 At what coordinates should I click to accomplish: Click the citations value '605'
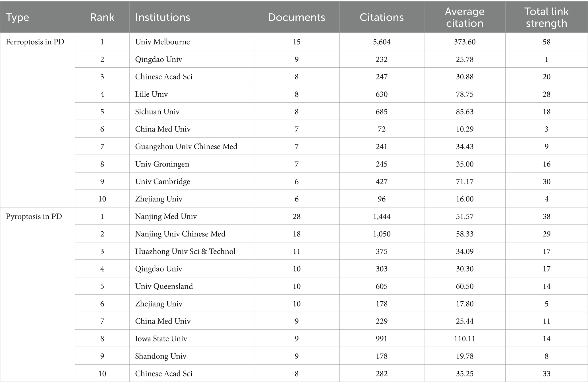click(382, 287)
